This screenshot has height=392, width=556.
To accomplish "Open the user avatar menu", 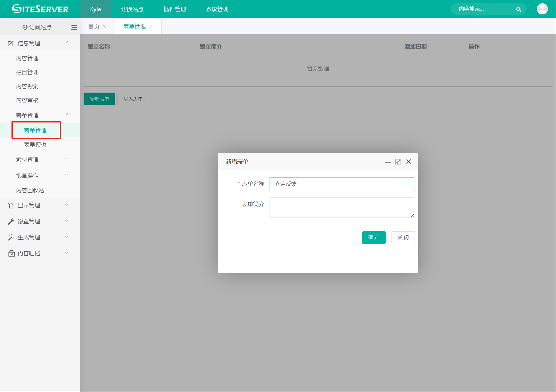I will pos(542,9).
